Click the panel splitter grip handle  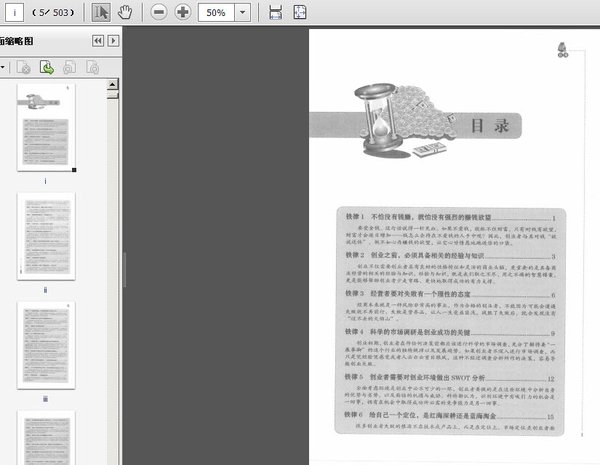click(x=124, y=269)
